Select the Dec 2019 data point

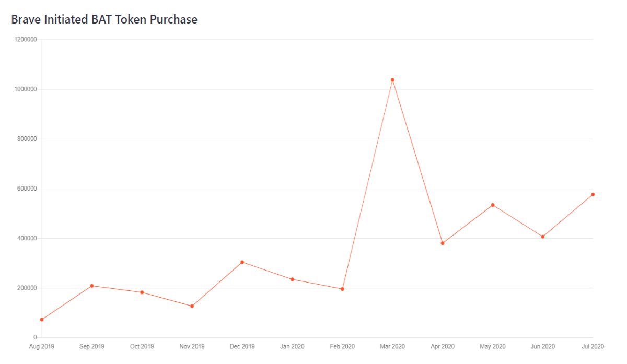242,262
